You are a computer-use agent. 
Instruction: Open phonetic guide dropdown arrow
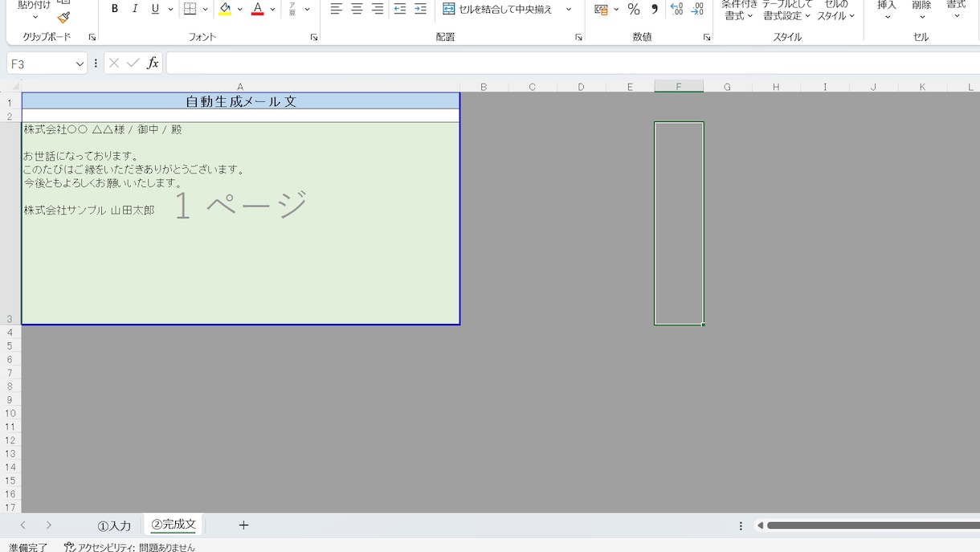pos(307,10)
